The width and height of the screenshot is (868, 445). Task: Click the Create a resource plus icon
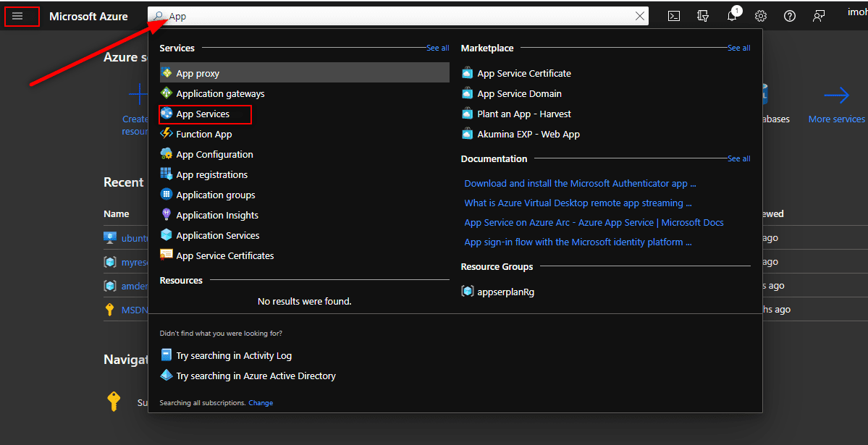pos(138,96)
